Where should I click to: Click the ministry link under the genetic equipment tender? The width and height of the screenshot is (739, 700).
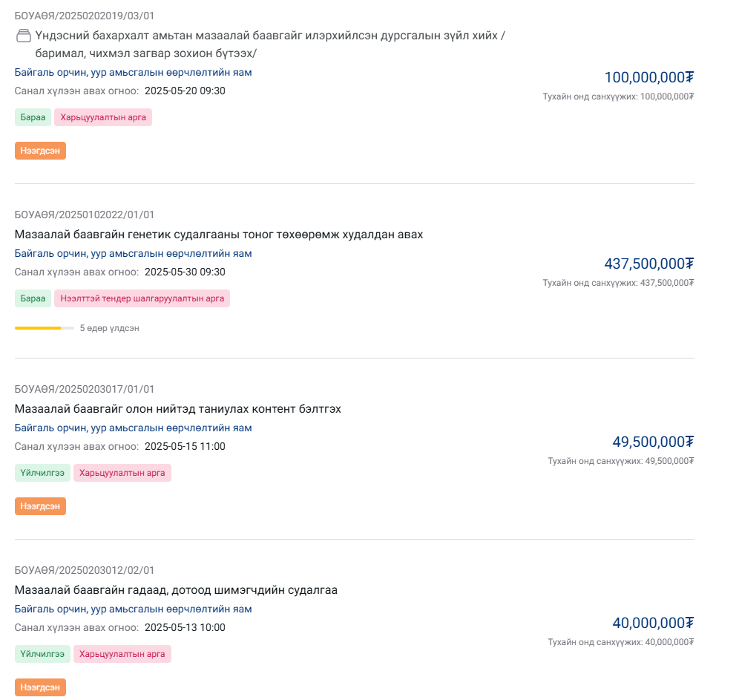pos(134,253)
